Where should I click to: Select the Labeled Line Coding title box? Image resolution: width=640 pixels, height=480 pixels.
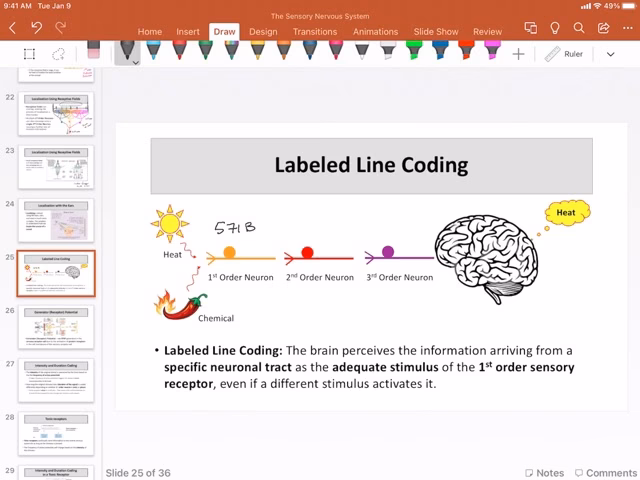(371, 166)
